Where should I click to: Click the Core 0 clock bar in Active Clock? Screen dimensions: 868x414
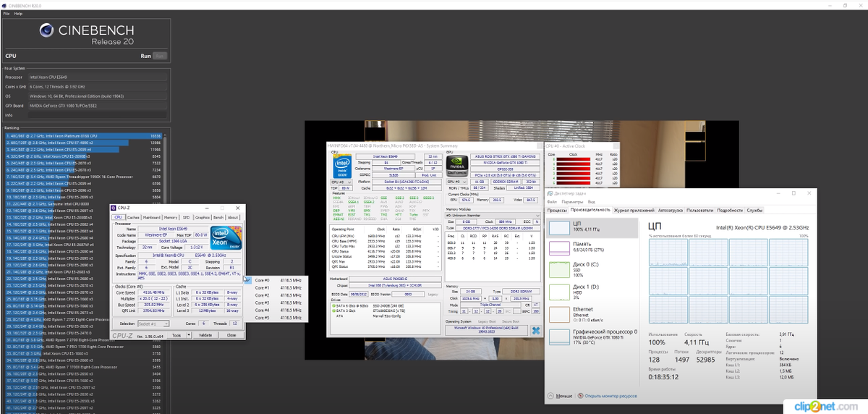575,159
